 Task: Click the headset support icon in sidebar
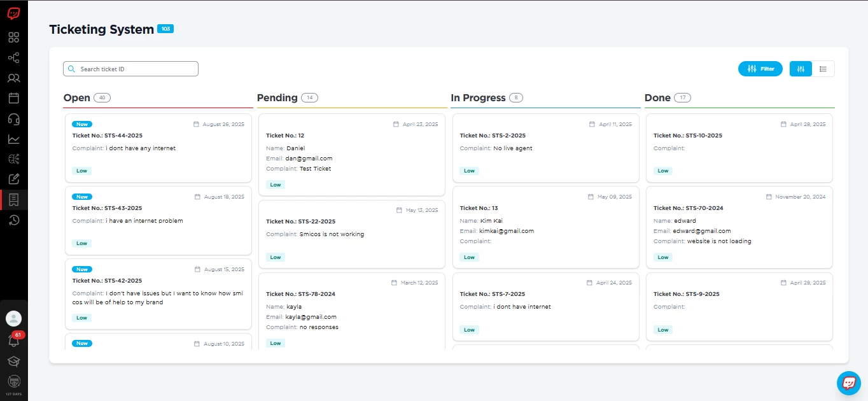13,119
